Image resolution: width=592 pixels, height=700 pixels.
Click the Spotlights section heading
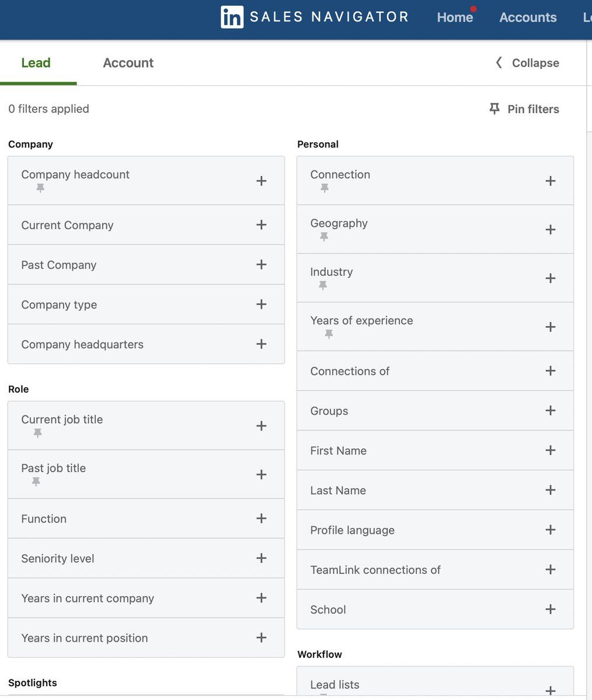[33, 682]
